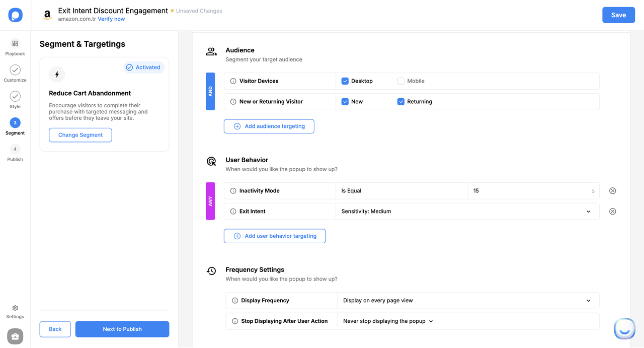Open Never stop displaying the popup dropdown
The width and height of the screenshot is (644, 348).
click(x=388, y=321)
